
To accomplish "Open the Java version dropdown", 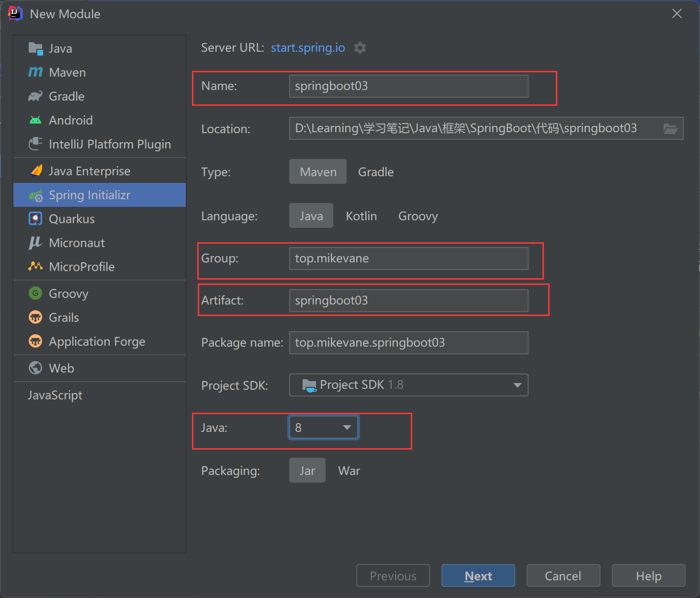I will pos(324,428).
